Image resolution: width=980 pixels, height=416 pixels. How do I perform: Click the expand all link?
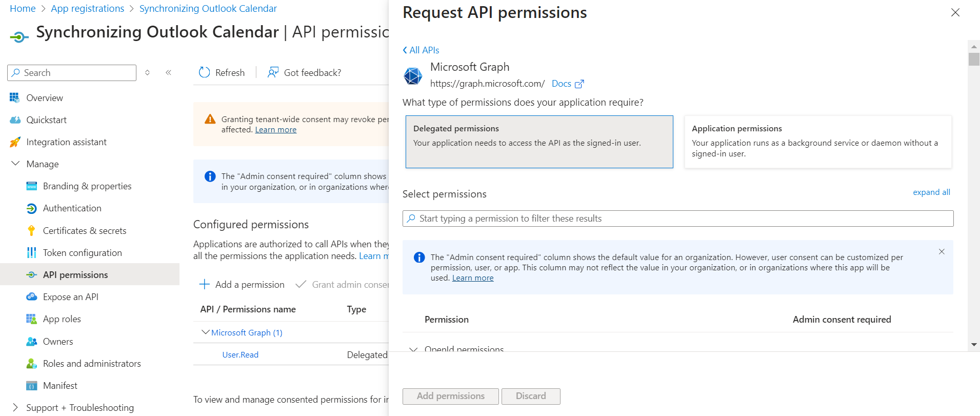(x=931, y=192)
